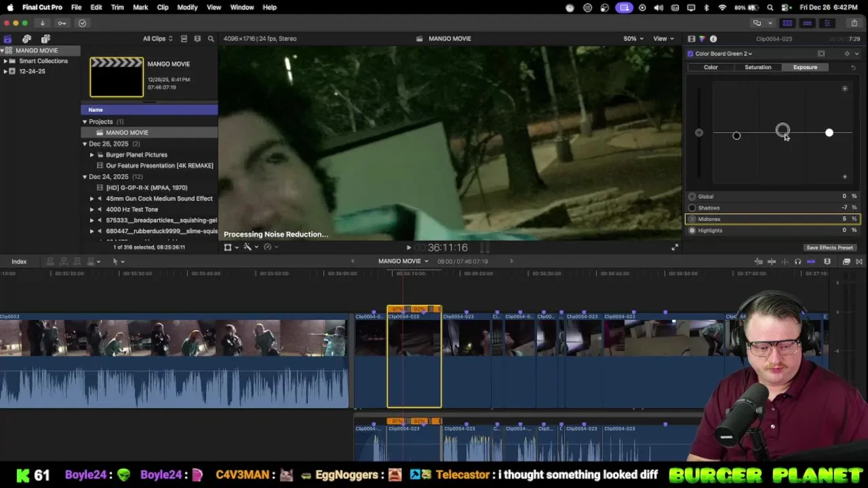Select the yellow-highlighted Clip0054-023 in timeline
The image size is (868, 488).
coord(414,358)
